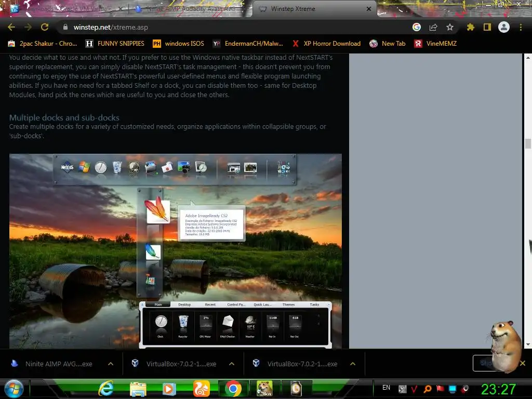The width and height of the screenshot is (532, 399).
Task: Go back to the previous page
Action: 11,27
